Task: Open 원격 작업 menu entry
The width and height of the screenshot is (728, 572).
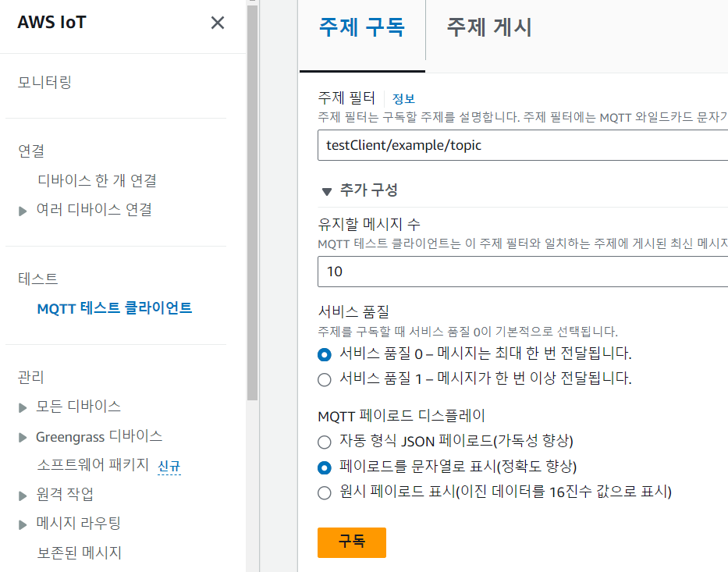Action: (65, 494)
